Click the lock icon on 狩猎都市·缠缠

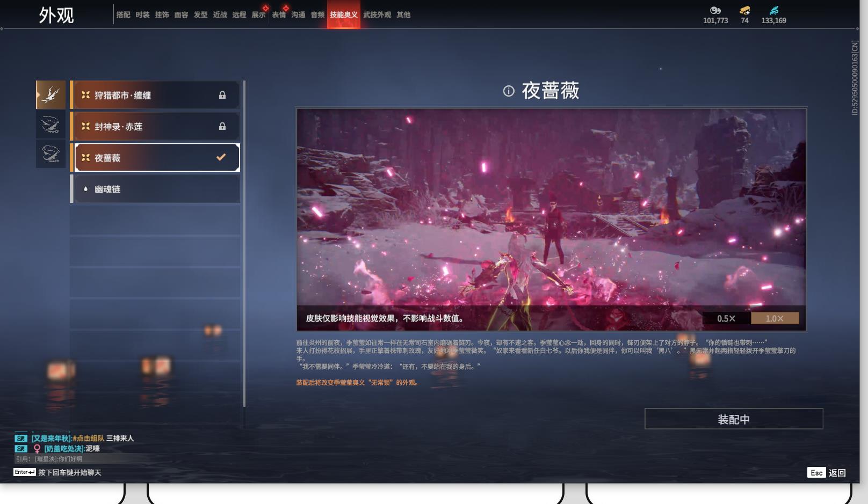coord(222,95)
